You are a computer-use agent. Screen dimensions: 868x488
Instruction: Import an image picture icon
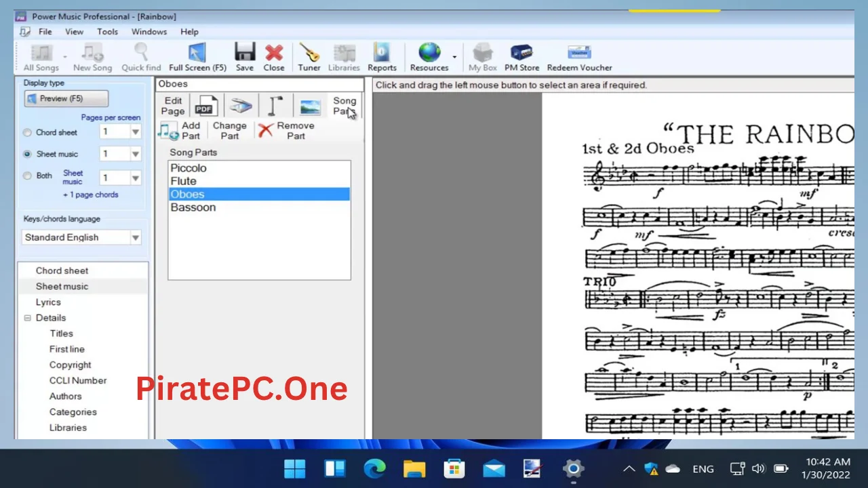tap(310, 106)
